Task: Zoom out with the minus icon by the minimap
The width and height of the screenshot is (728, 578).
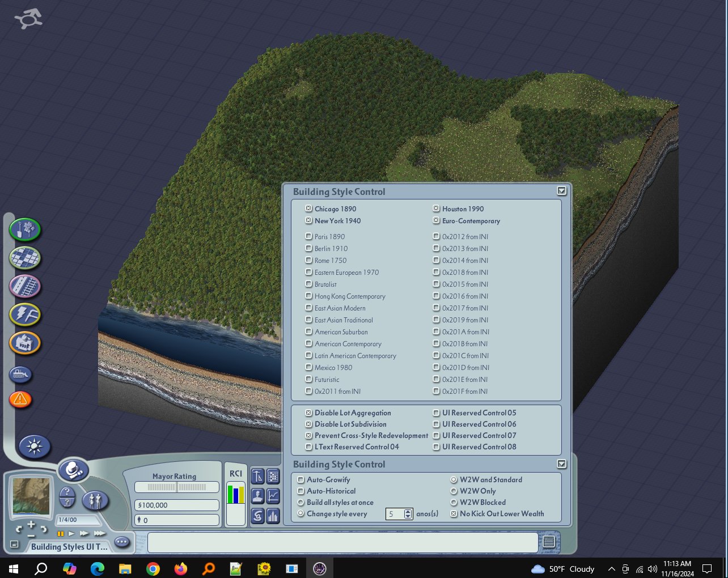Action: (31, 535)
